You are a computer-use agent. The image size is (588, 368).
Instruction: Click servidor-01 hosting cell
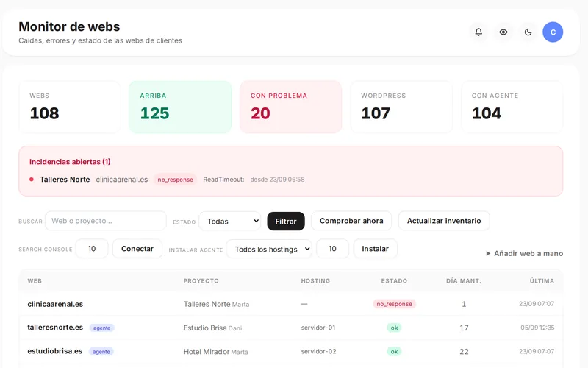318,328
